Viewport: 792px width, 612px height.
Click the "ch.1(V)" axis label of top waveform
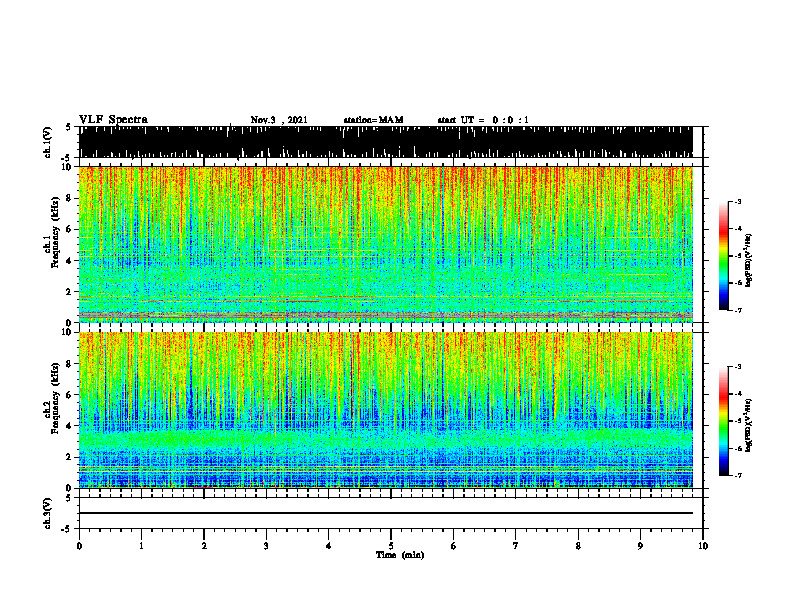pos(48,142)
